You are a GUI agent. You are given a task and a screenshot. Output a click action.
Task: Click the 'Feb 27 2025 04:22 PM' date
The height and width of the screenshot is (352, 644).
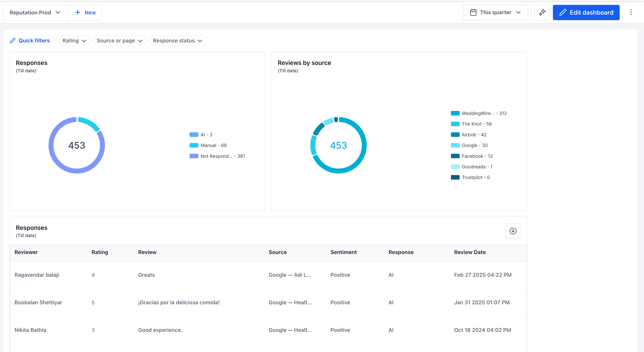point(483,275)
